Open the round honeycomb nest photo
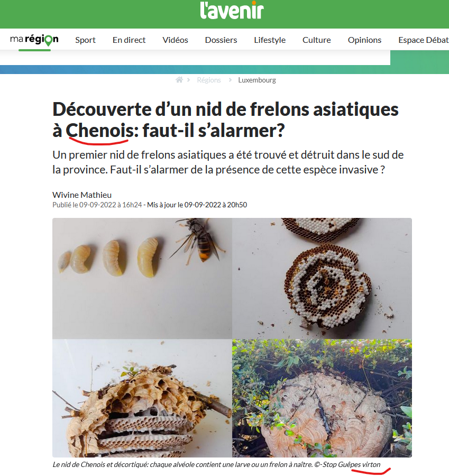 [x=322, y=278]
